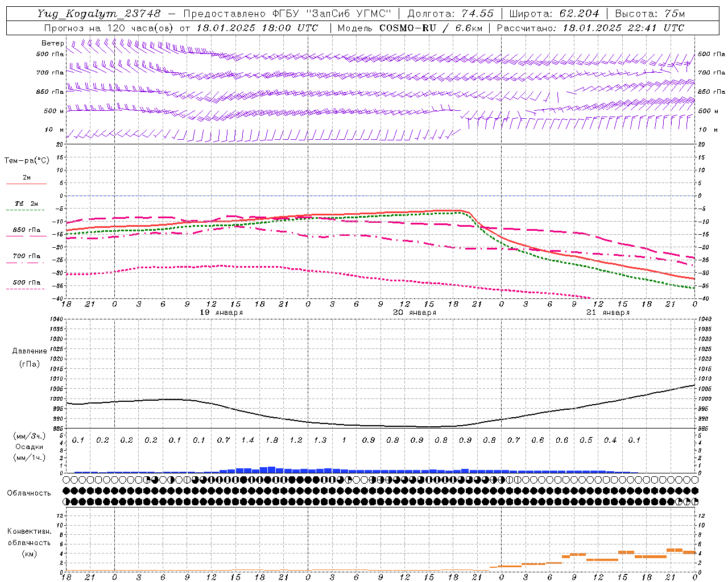The image size is (728, 582).
Task: Select the forecast start time 18:00 UTC
Action: (289, 28)
